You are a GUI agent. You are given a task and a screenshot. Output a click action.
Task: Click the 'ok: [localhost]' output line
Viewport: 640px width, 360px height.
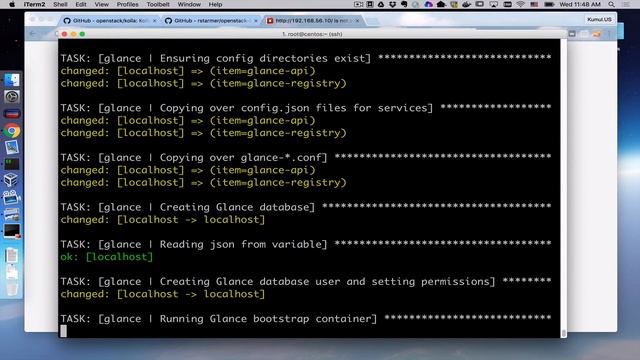(107, 257)
